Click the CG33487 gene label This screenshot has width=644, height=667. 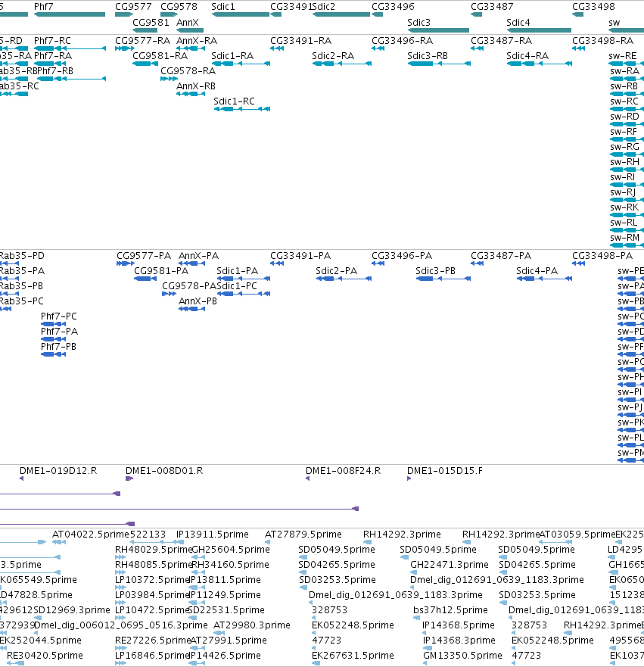click(492, 7)
